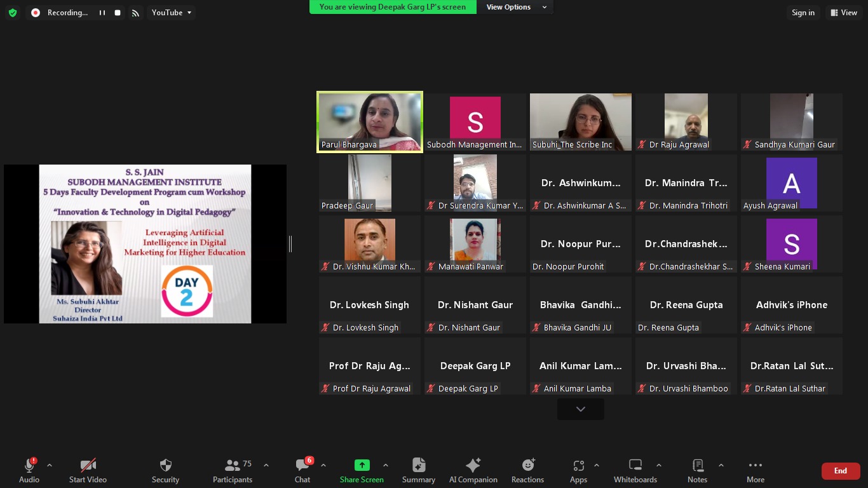Open Whiteboards

click(x=635, y=471)
